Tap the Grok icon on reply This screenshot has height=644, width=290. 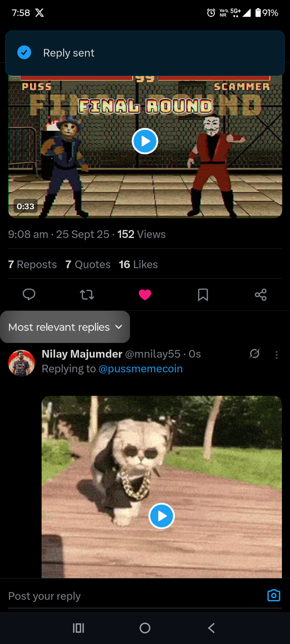[255, 354]
